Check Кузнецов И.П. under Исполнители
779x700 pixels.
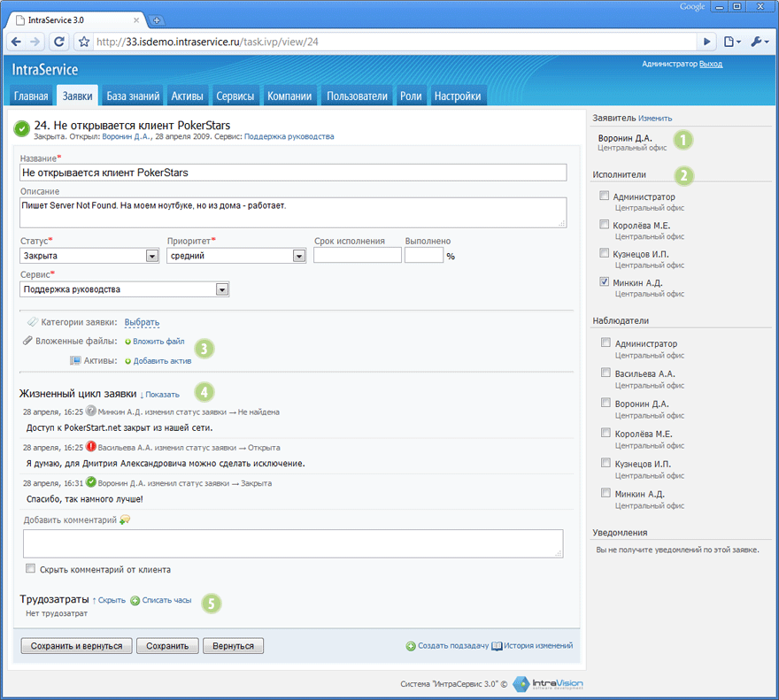tap(604, 253)
